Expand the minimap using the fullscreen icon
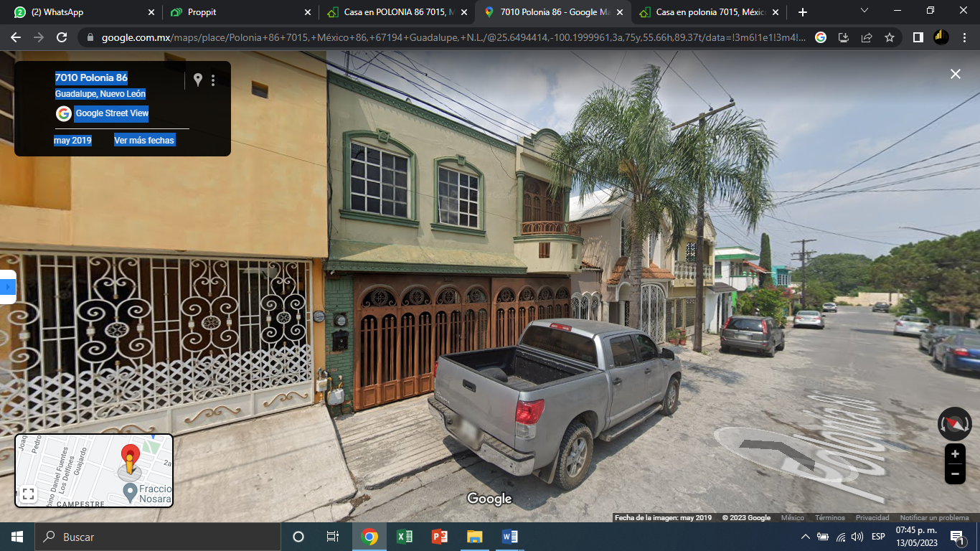The width and height of the screenshot is (980, 551). [28, 494]
